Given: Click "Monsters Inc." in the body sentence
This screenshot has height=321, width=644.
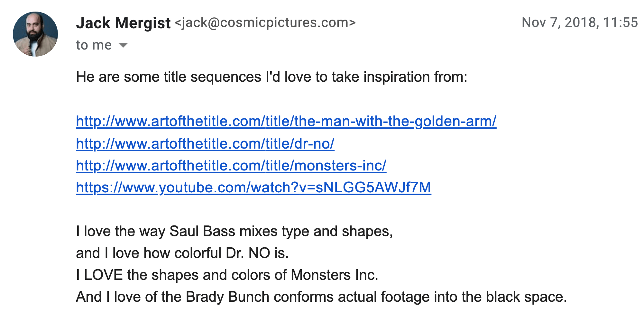Looking at the screenshot, I should pyautogui.click(x=334, y=275).
